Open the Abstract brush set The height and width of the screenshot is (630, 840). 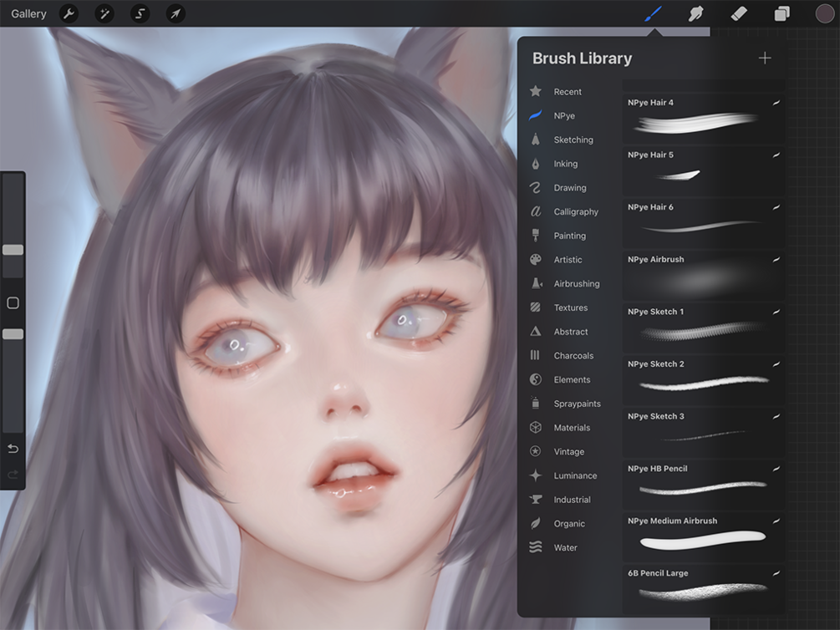569,332
